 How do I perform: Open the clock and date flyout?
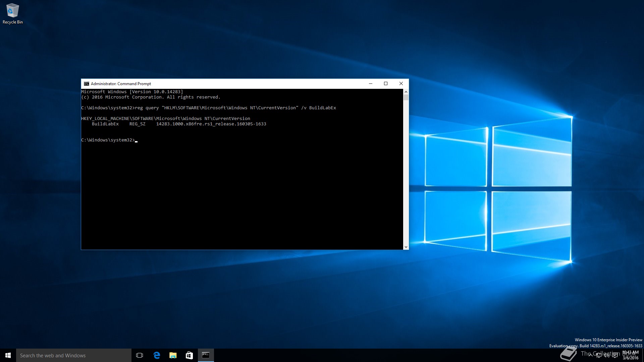click(x=631, y=355)
